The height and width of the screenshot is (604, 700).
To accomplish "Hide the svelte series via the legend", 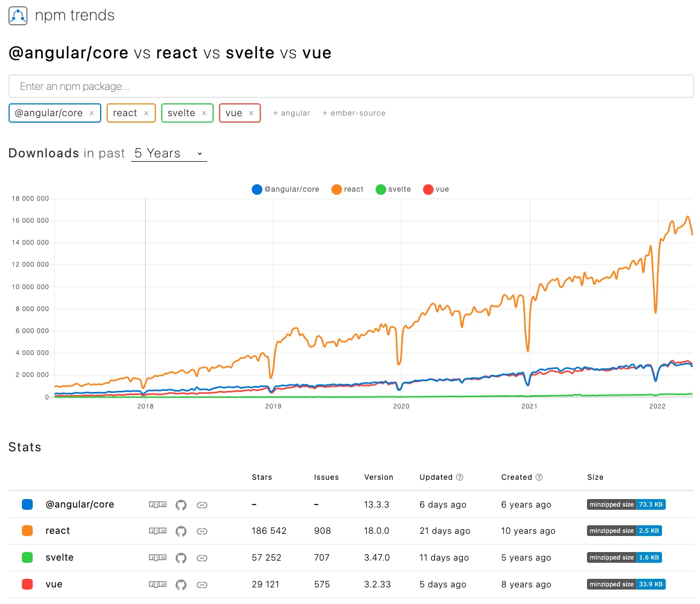I will [x=393, y=189].
